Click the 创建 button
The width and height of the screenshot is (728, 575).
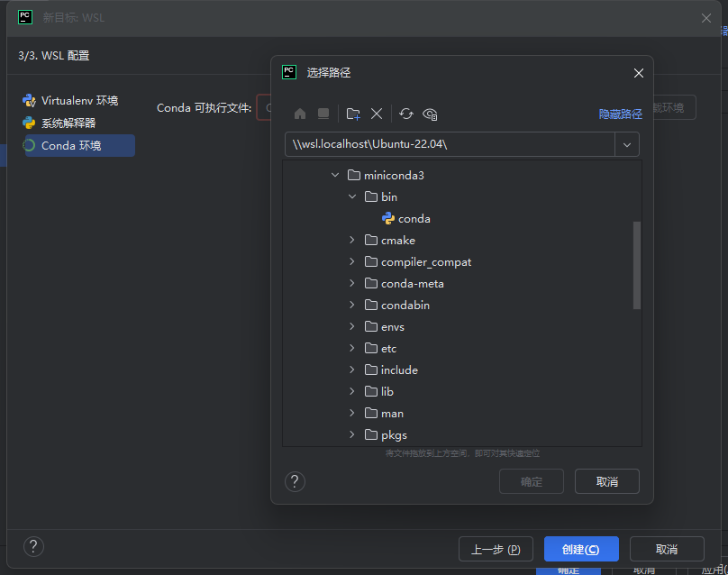tap(581, 550)
